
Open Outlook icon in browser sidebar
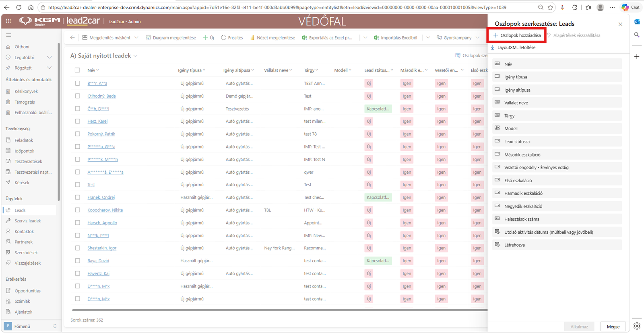[637, 21]
